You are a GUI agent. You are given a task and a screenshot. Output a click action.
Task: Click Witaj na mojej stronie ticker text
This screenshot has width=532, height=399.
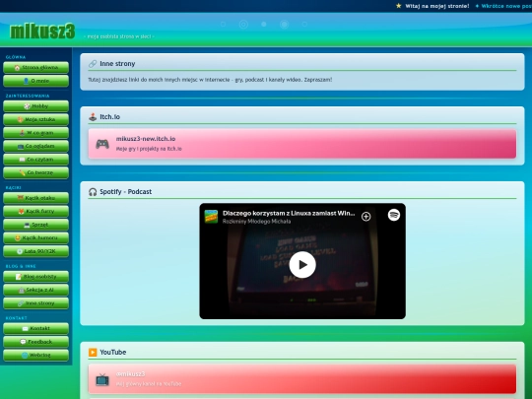[x=437, y=6]
